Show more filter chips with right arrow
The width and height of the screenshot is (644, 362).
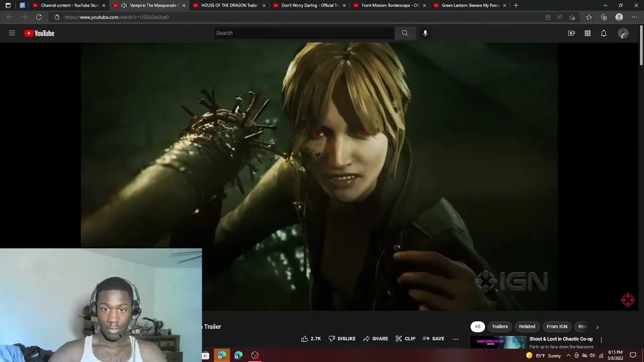(597, 327)
